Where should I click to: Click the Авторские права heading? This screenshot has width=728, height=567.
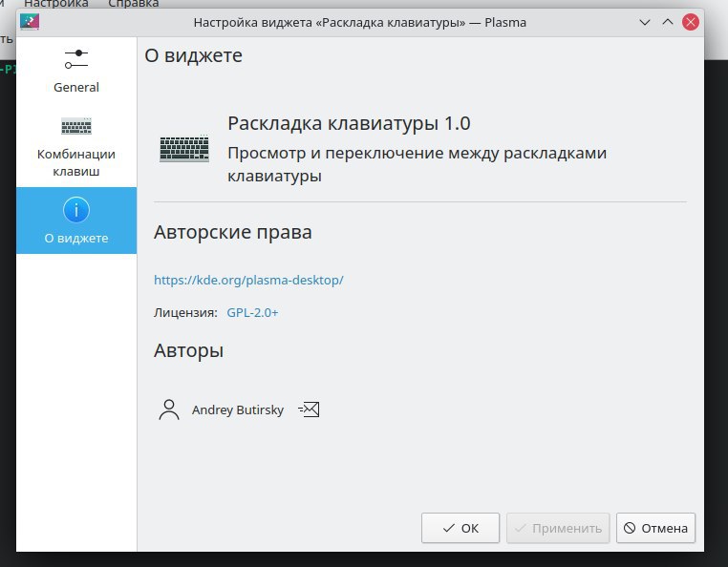232,232
